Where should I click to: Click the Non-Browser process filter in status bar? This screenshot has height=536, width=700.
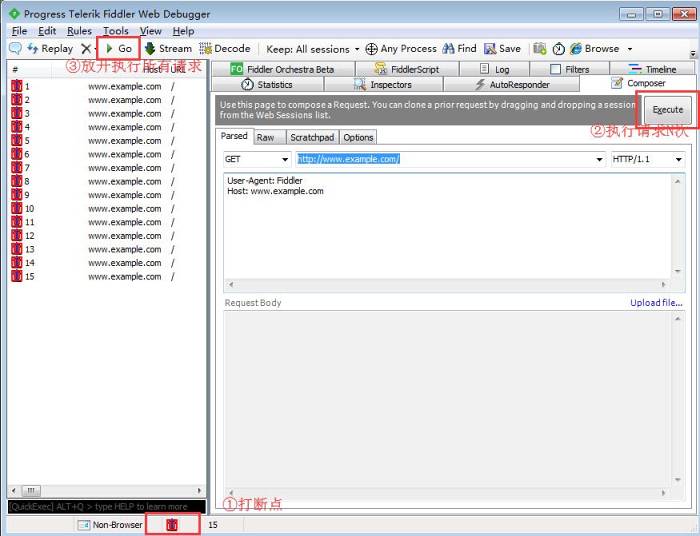click(110, 525)
